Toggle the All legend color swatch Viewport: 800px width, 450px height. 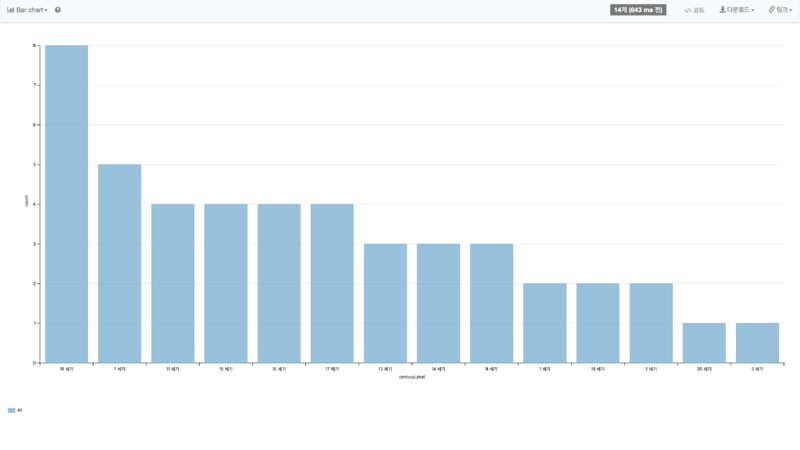click(11, 410)
